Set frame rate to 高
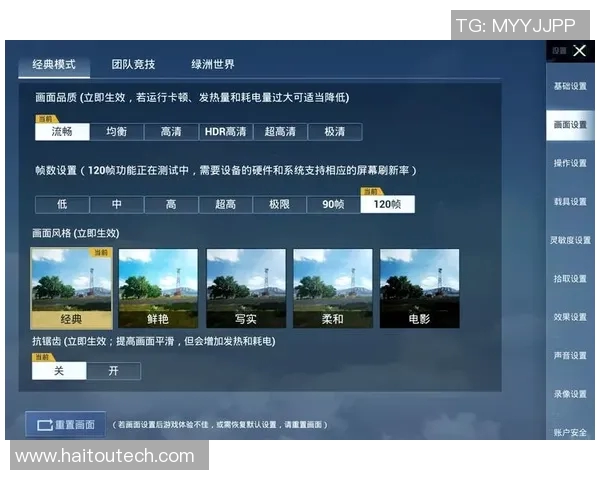Image resolution: width=600 pixels, height=480 pixels. (171, 204)
